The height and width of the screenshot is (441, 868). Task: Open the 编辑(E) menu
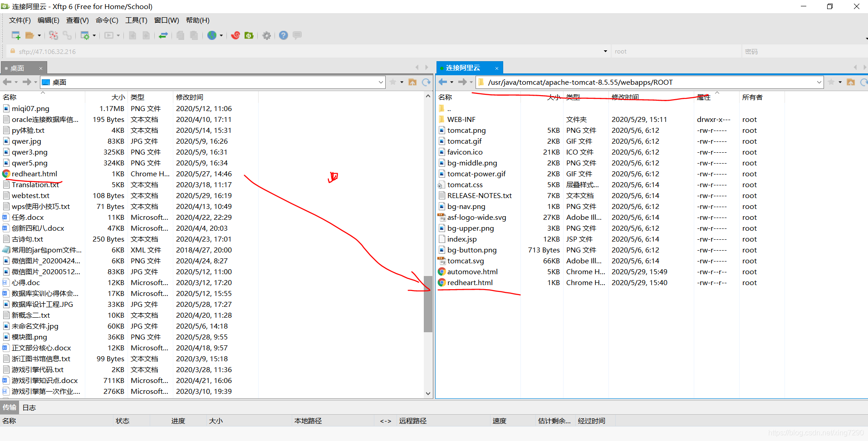[49, 20]
